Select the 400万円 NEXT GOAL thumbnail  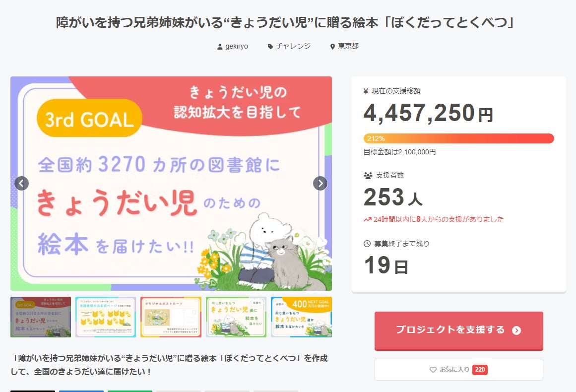[x=301, y=317]
